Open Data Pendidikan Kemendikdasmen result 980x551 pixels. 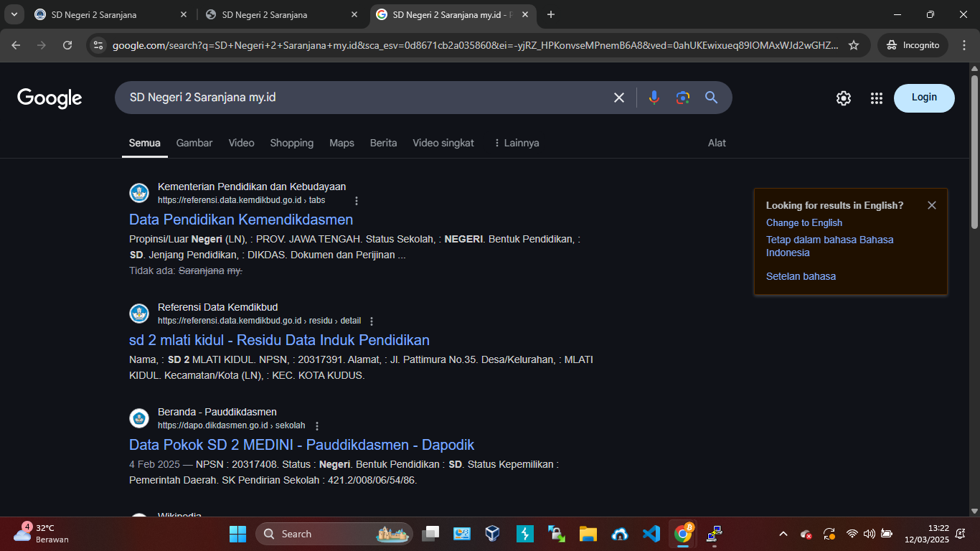pos(241,220)
